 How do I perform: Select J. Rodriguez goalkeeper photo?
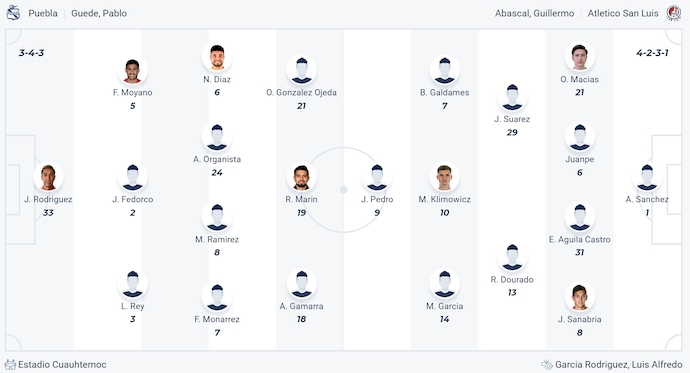48,177
